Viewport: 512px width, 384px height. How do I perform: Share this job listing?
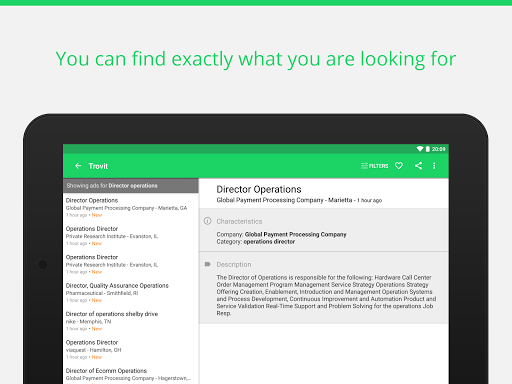tap(418, 166)
